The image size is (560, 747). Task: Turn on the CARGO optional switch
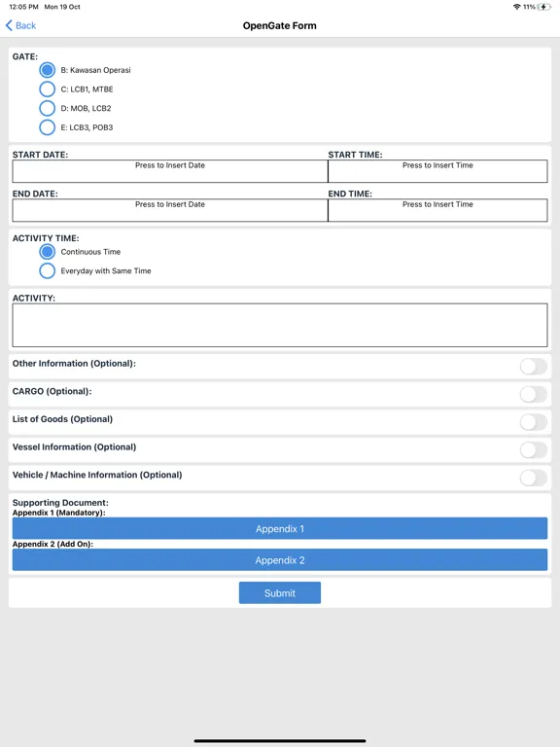pyautogui.click(x=534, y=395)
